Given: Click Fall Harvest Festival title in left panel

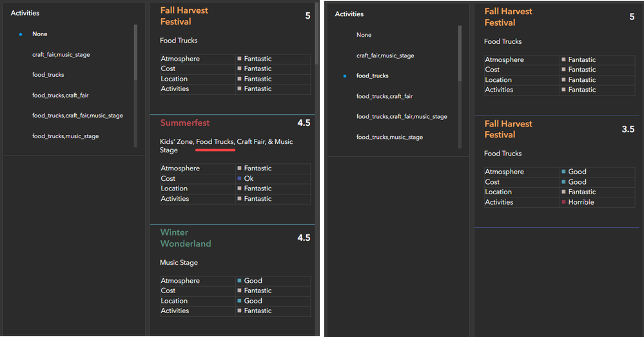Looking at the screenshot, I should click(x=184, y=16).
